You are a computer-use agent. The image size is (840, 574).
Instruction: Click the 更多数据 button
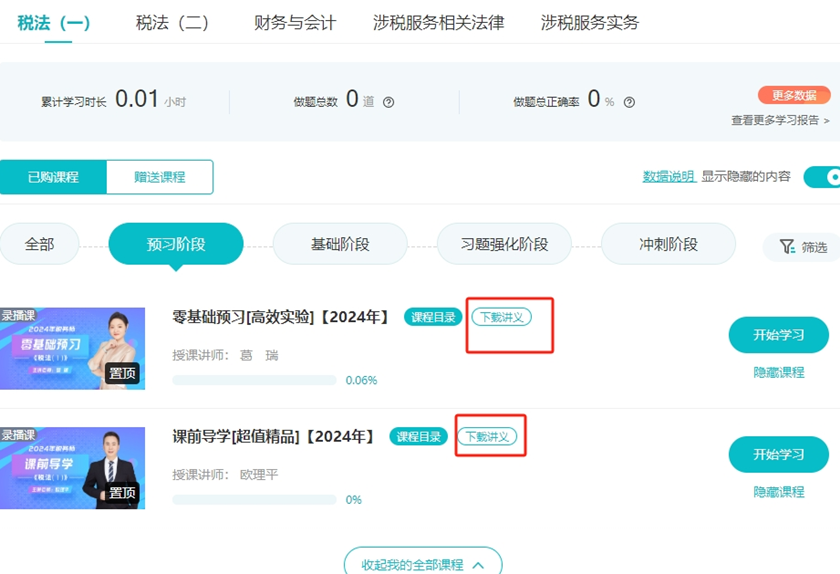click(794, 95)
